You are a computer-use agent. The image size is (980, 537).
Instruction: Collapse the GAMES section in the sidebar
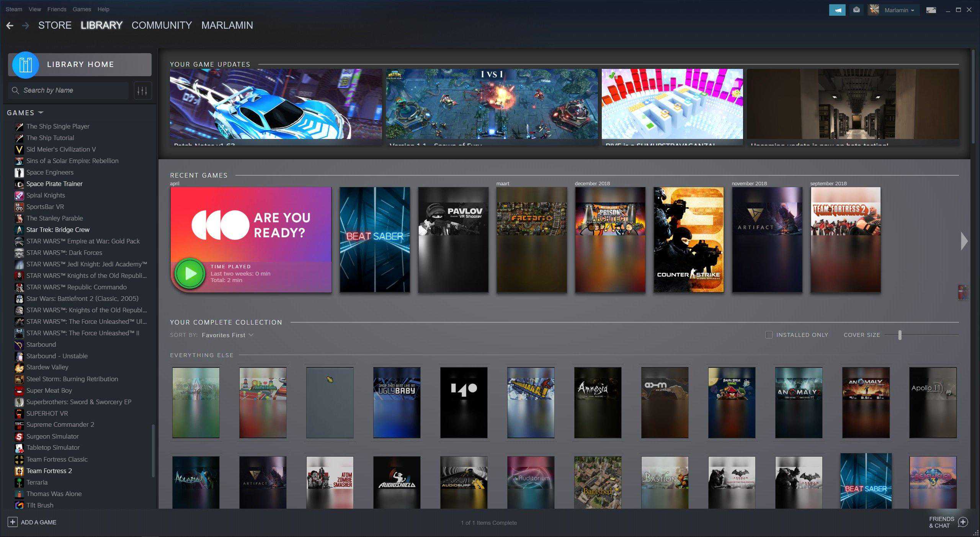click(x=40, y=113)
